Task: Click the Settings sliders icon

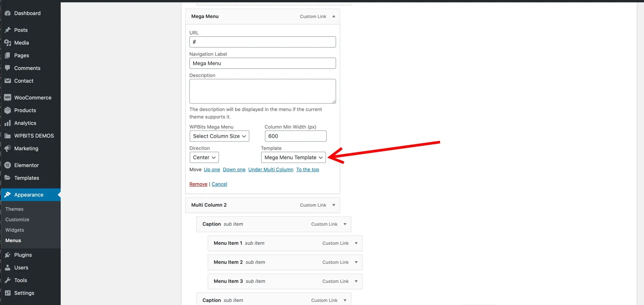Action: [x=7, y=293]
